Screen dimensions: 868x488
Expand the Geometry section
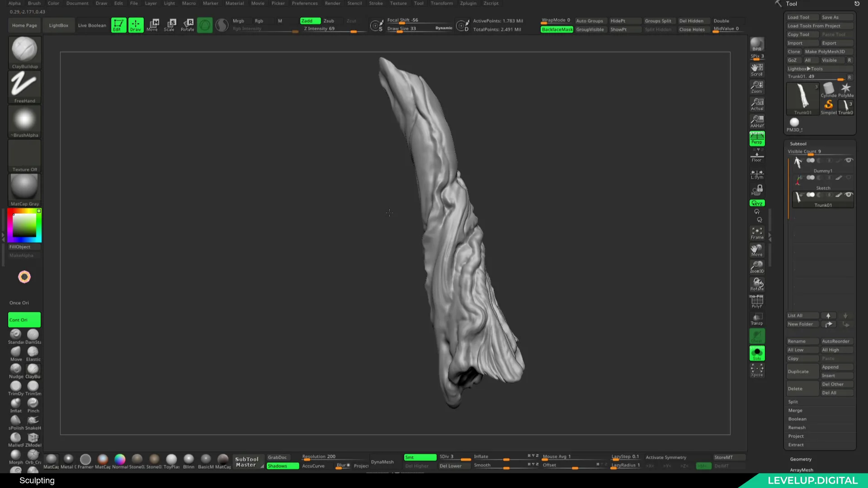point(801,459)
